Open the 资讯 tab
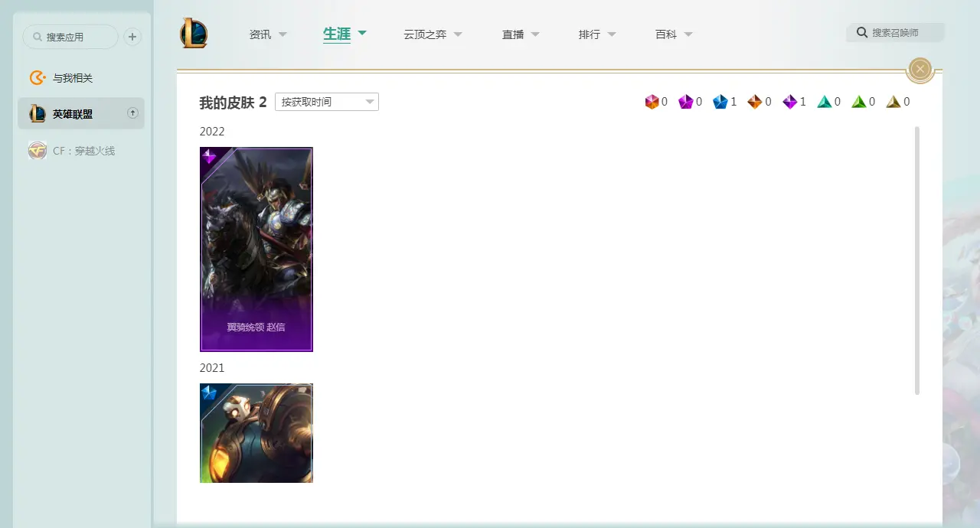 (260, 34)
